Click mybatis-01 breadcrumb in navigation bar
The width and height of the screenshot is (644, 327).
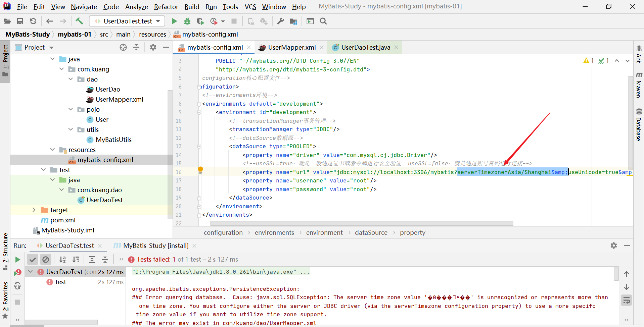click(74, 34)
